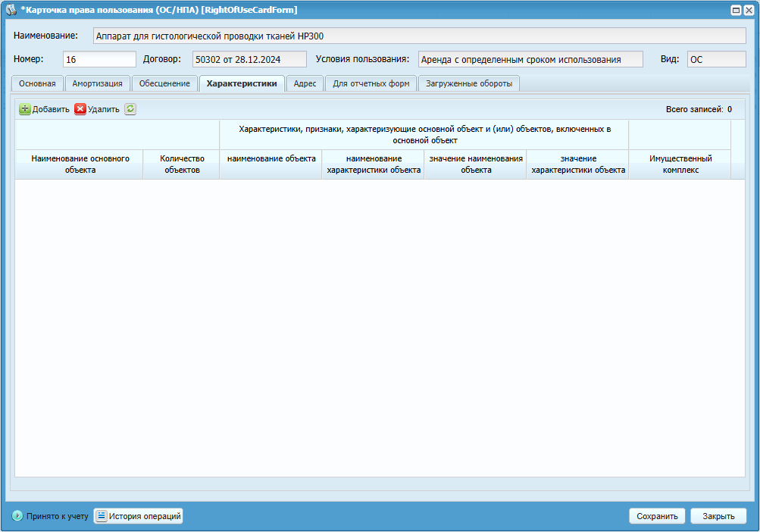Go to the Обесценение tab
The image size is (760, 532).
tap(164, 83)
